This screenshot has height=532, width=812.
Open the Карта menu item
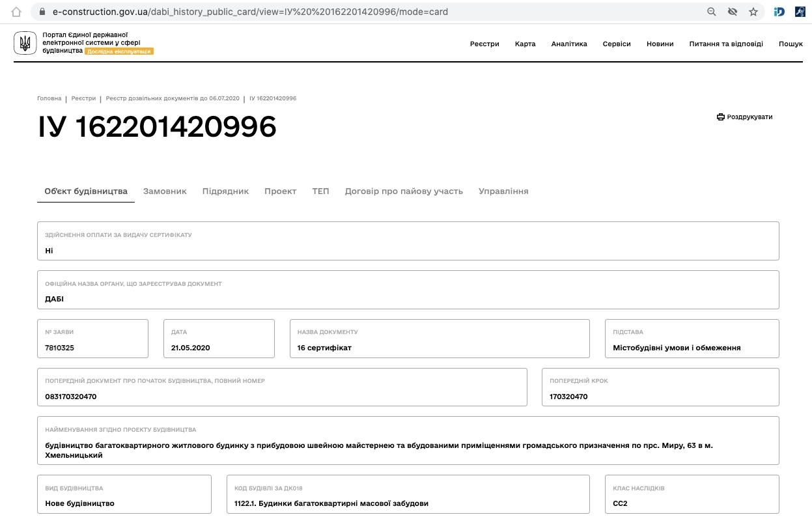click(x=525, y=44)
